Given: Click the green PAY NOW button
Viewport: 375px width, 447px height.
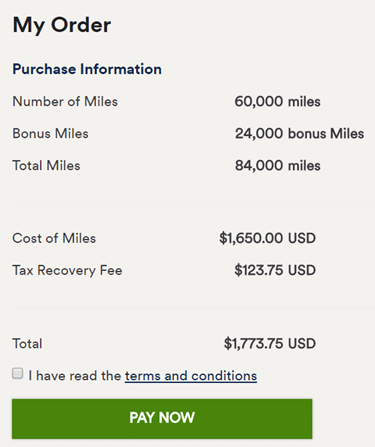Looking at the screenshot, I should (162, 419).
